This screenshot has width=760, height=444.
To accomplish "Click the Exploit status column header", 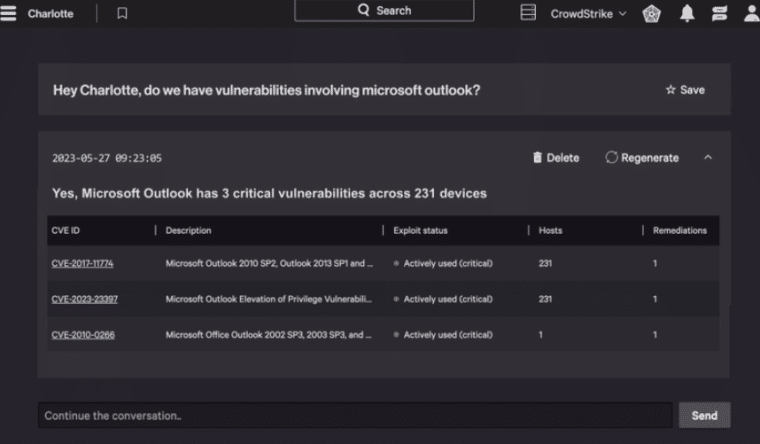I will 420,230.
